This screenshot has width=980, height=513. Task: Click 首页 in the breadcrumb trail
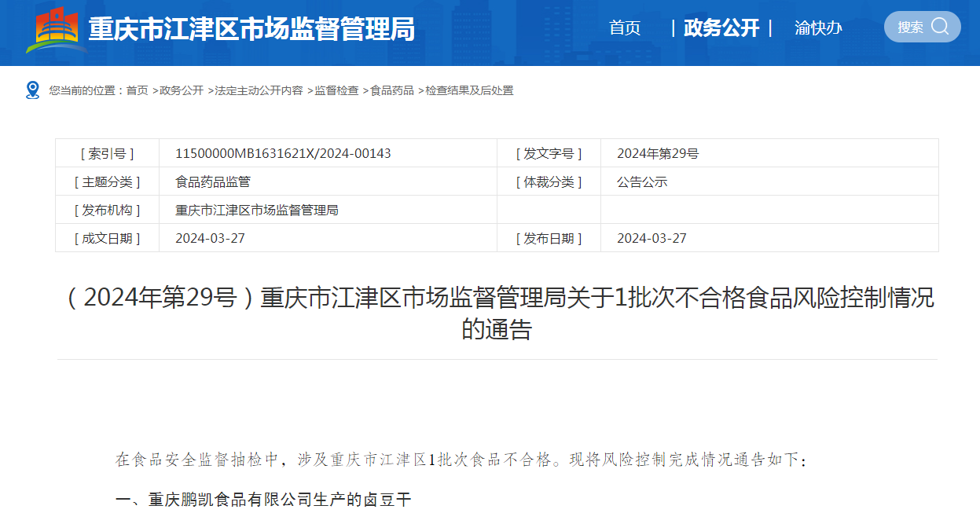(138, 90)
